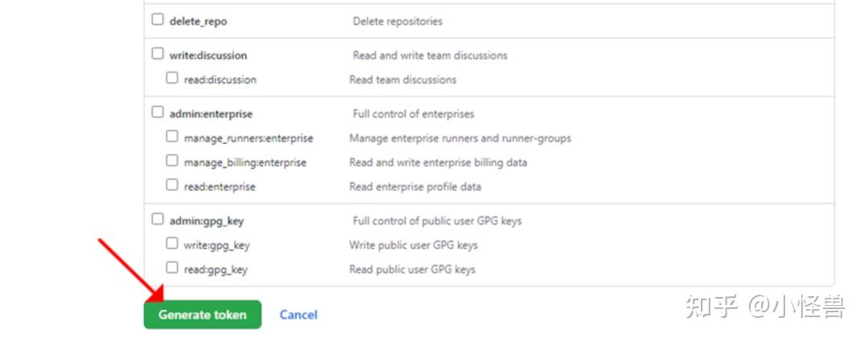Enable the write:discussion scope
The height and width of the screenshot is (342, 868).
click(x=158, y=55)
